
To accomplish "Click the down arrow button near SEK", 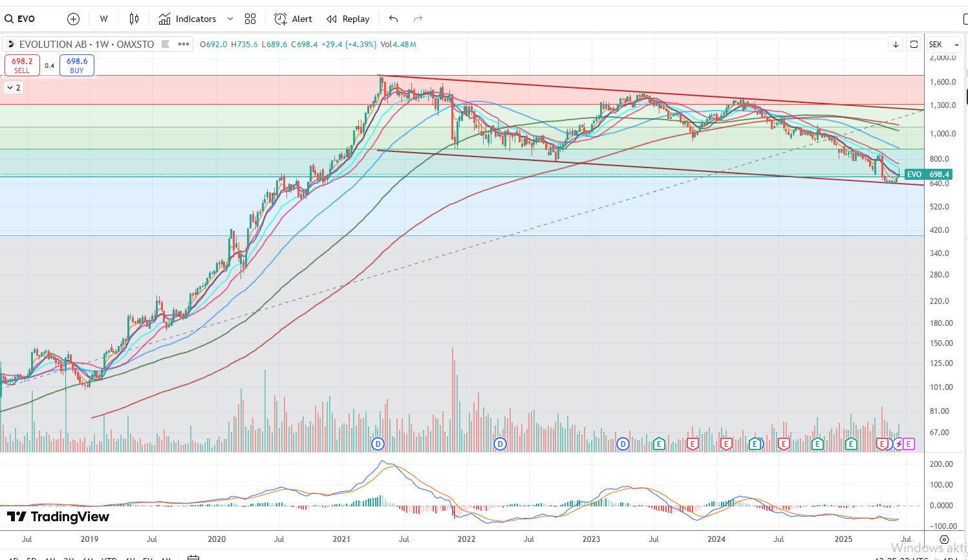I will pos(896,44).
